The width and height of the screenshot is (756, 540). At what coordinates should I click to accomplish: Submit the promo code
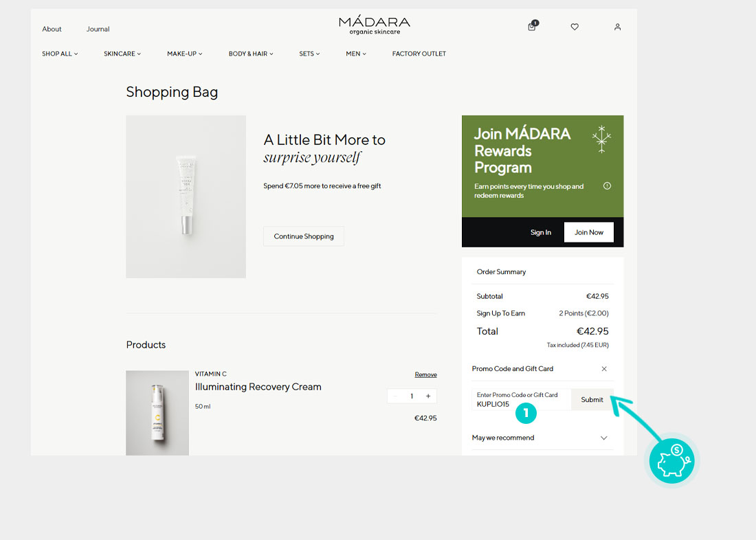point(592,400)
